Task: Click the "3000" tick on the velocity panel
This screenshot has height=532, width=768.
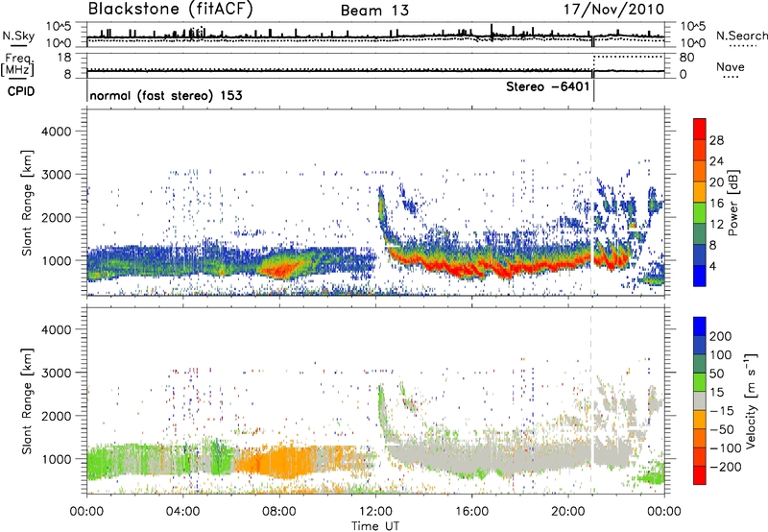Action: (x=56, y=373)
